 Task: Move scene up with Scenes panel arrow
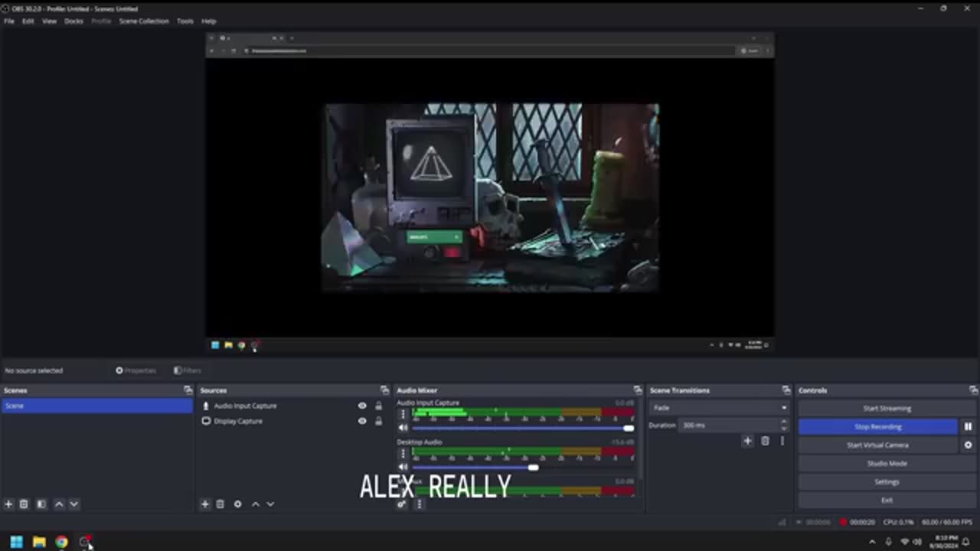[59, 504]
